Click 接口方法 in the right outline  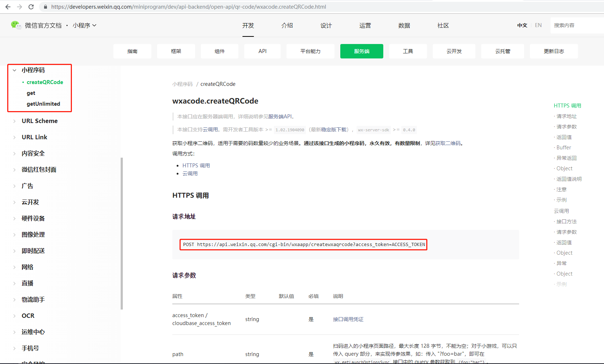click(566, 222)
